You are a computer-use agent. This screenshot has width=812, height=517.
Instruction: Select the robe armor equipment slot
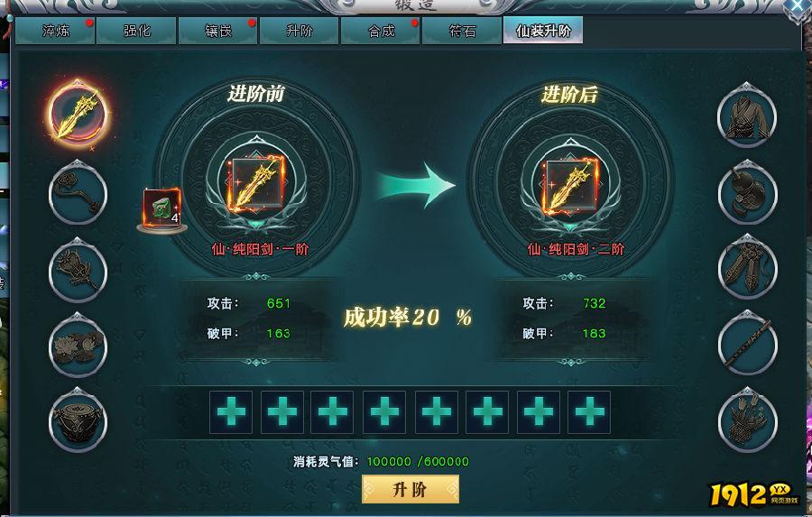(x=747, y=117)
